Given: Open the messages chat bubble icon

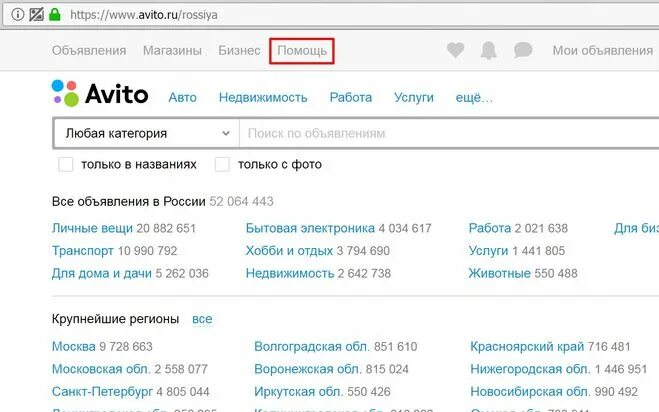Looking at the screenshot, I should (x=523, y=50).
